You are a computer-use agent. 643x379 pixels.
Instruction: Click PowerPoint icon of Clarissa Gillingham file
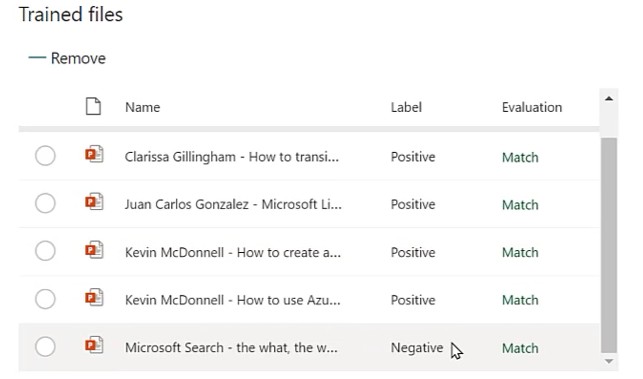(x=94, y=155)
